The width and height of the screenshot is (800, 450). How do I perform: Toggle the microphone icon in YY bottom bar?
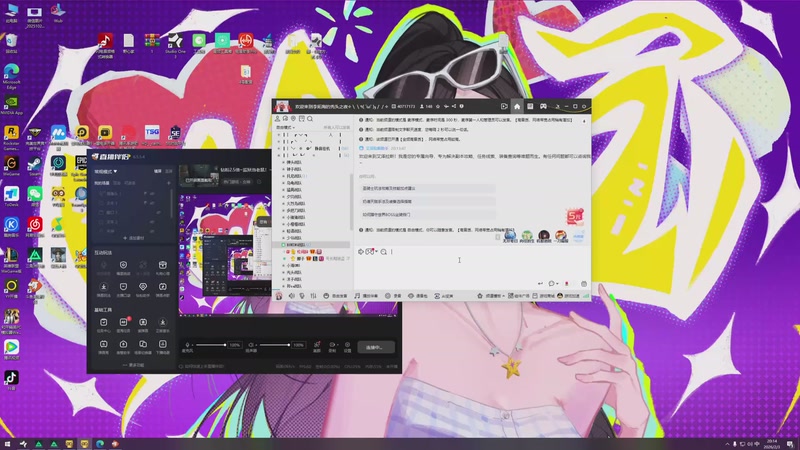coord(302,296)
